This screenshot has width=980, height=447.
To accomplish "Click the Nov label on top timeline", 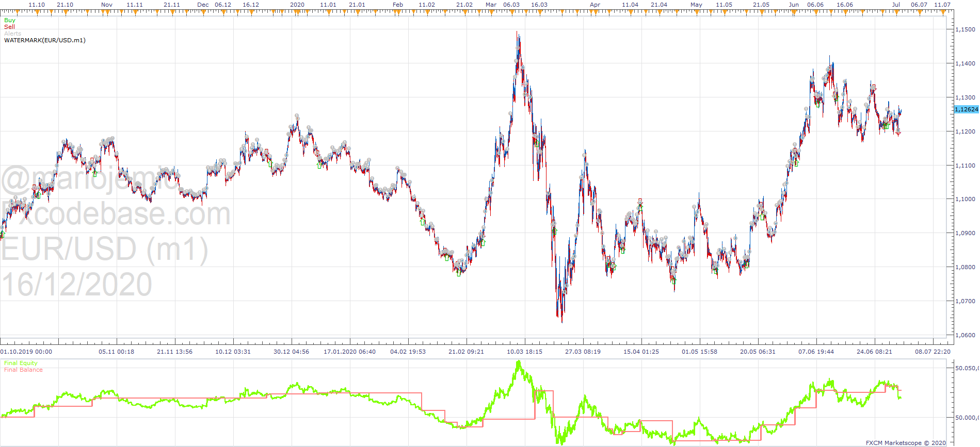I will coord(107,5).
